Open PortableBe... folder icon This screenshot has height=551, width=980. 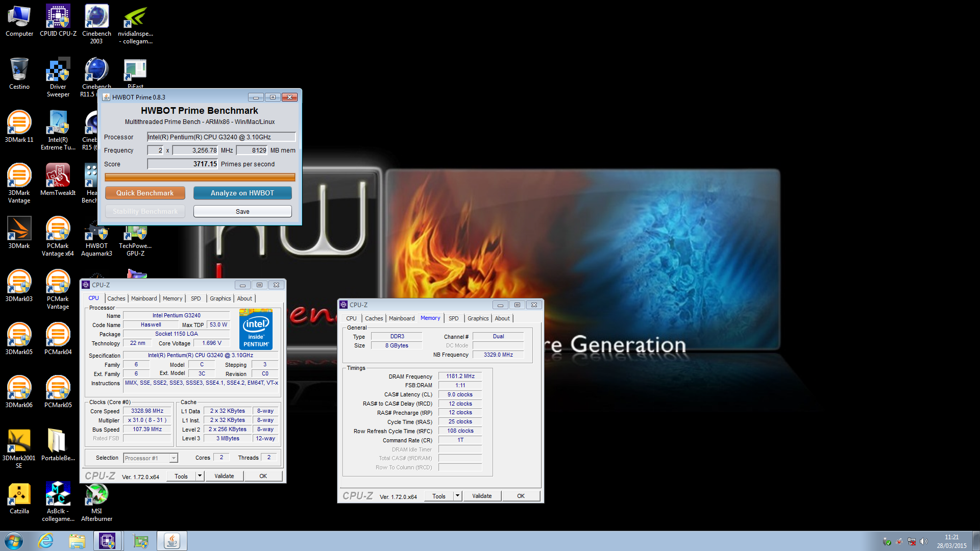click(x=58, y=445)
